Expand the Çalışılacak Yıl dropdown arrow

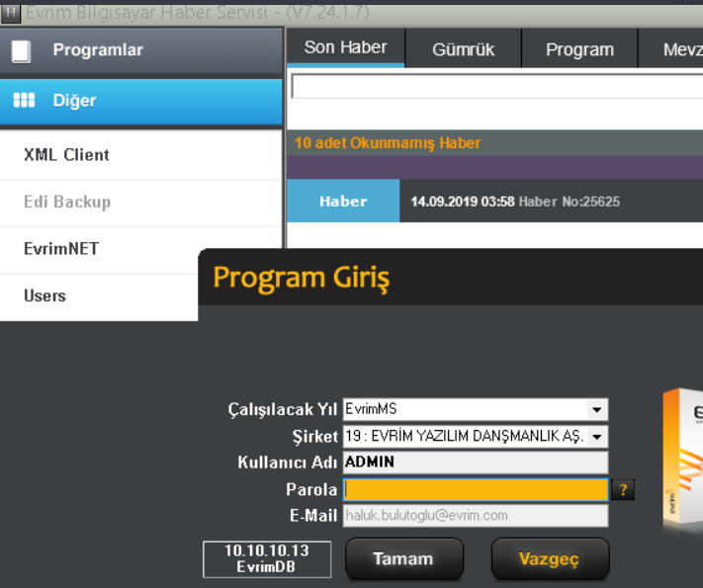pos(597,410)
